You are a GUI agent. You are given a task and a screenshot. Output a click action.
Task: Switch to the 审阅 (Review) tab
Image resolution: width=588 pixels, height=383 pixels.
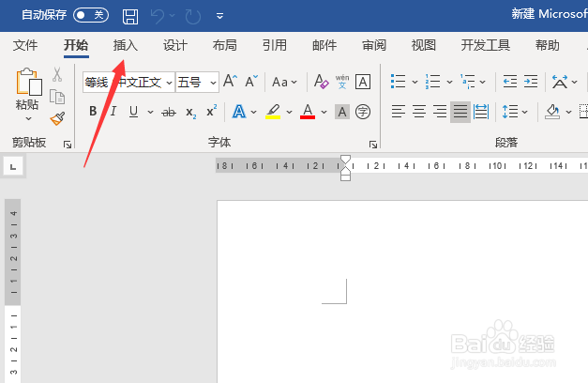coord(374,45)
